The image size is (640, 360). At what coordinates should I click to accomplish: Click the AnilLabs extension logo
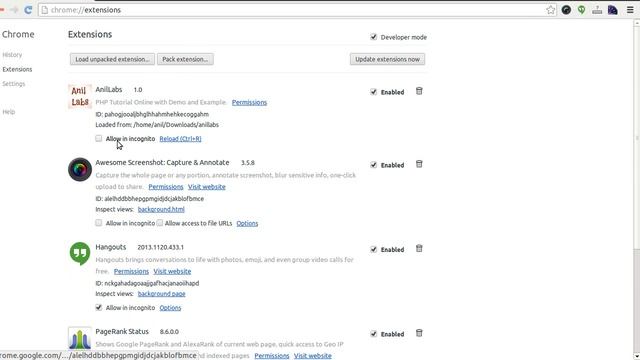(80, 96)
